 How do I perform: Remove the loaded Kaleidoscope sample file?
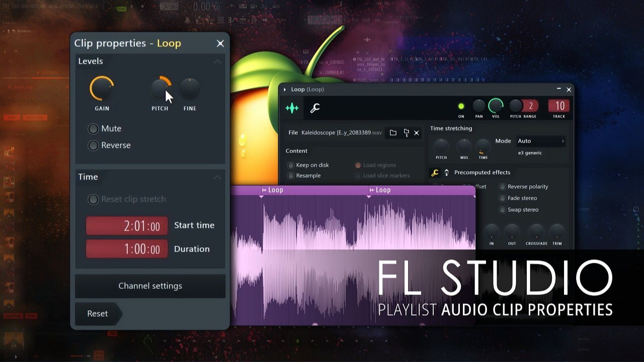click(417, 133)
